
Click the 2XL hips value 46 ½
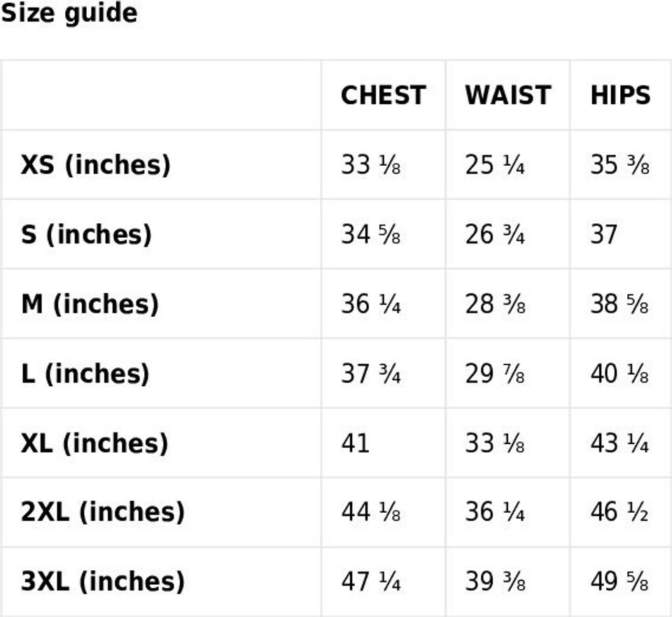point(619,512)
